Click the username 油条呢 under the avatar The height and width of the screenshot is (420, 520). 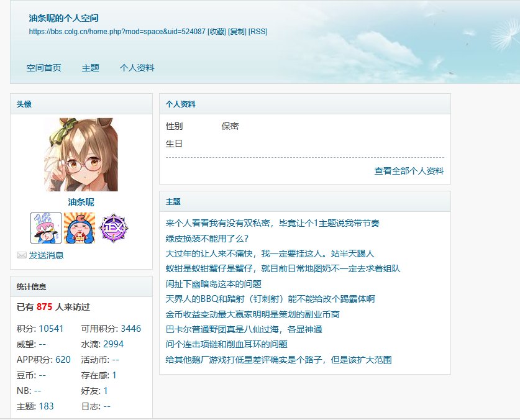(81, 202)
